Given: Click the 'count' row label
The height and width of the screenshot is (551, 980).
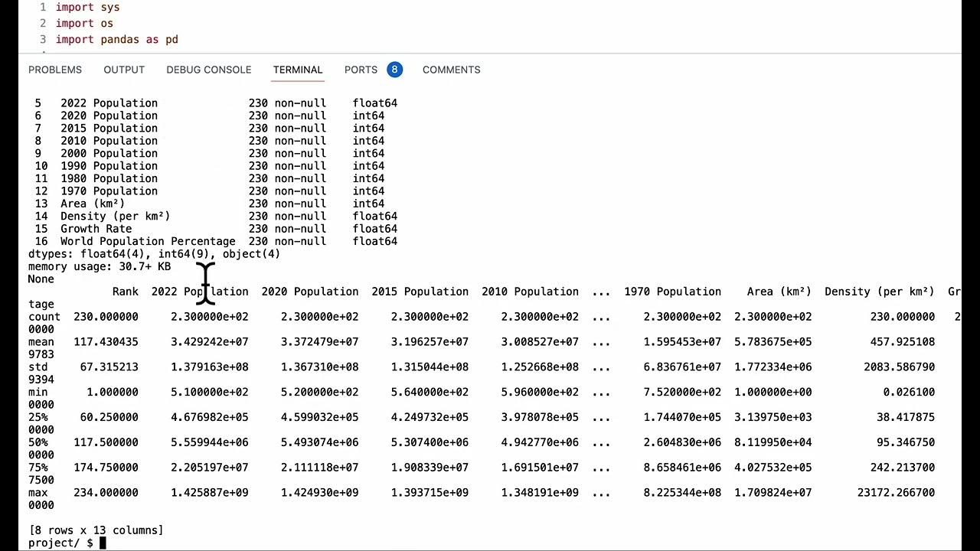Looking at the screenshot, I should (x=44, y=317).
